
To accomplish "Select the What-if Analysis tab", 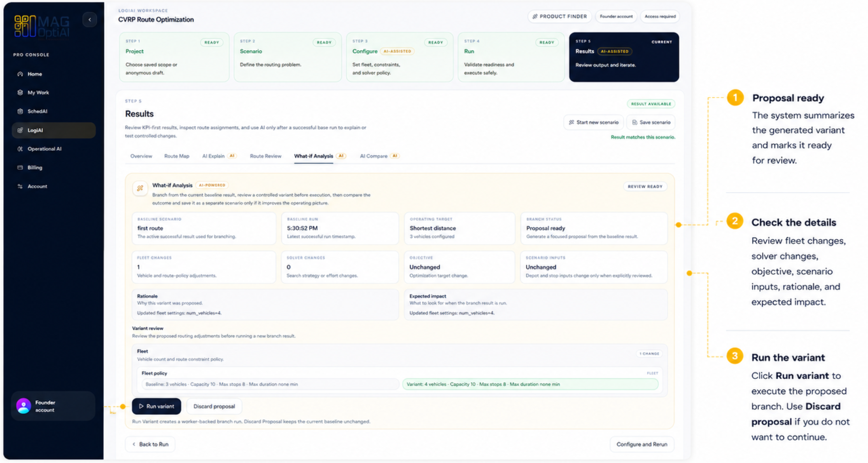I will click(x=320, y=156).
